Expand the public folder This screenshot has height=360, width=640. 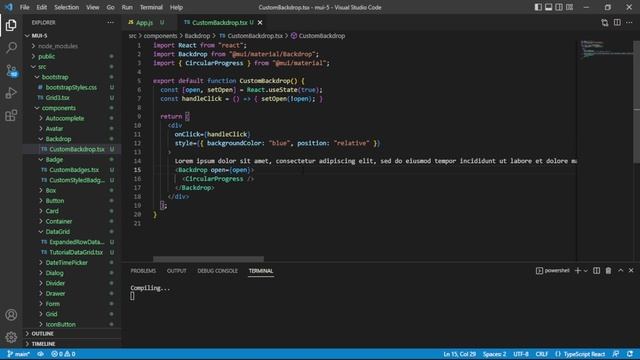72,56
